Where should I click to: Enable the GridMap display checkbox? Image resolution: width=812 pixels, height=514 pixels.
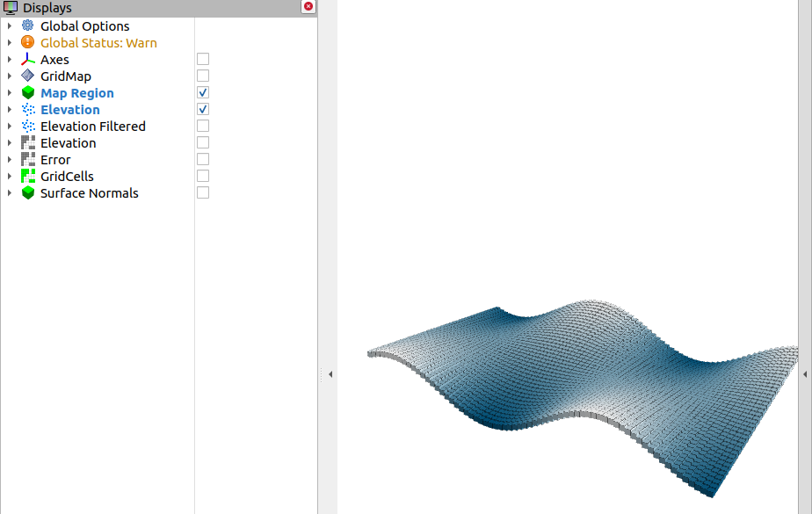pyautogui.click(x=202, y=76)
